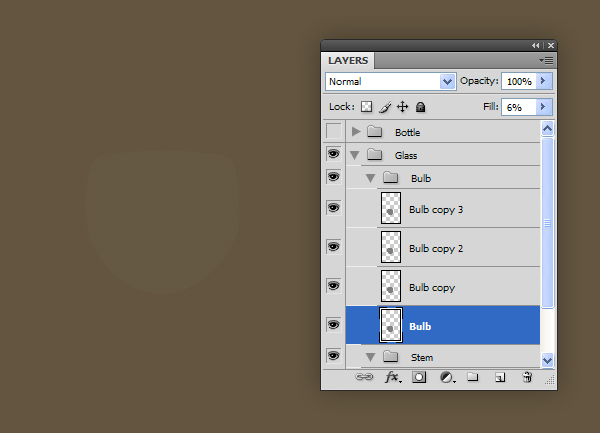The width and height of the screenshot is (600, 433).
Task: Open the Opacity slider arrow
Action: coord(543,81)
